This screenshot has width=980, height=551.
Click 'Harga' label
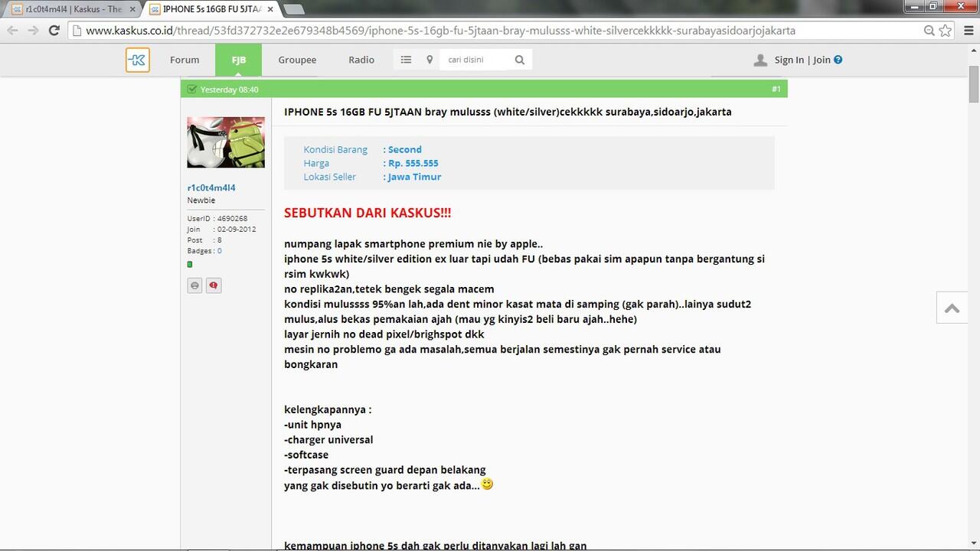[x=316, y=163]
